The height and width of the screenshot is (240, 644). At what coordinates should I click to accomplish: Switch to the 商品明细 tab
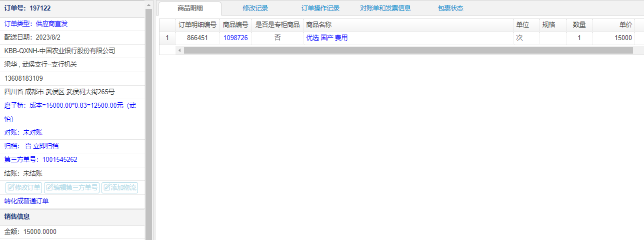click(x=190, y=8)
